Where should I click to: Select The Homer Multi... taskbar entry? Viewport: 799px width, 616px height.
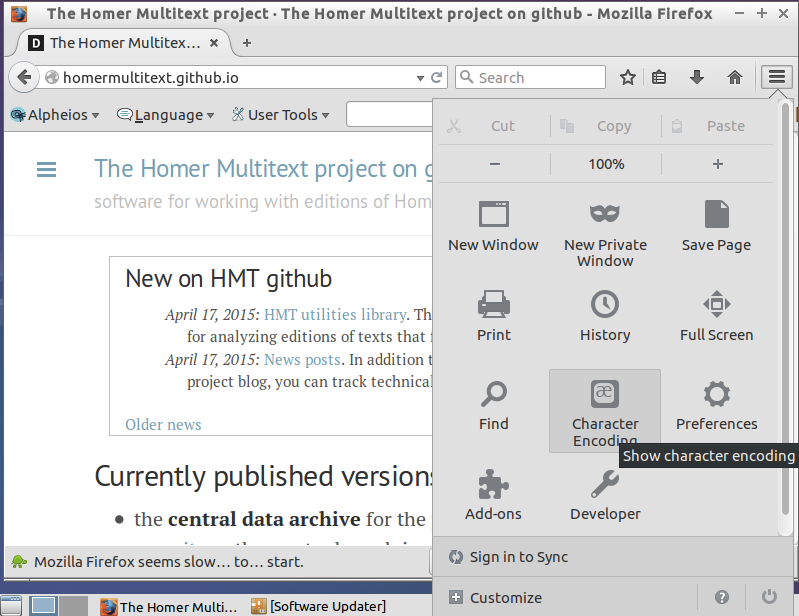point(169,607)
